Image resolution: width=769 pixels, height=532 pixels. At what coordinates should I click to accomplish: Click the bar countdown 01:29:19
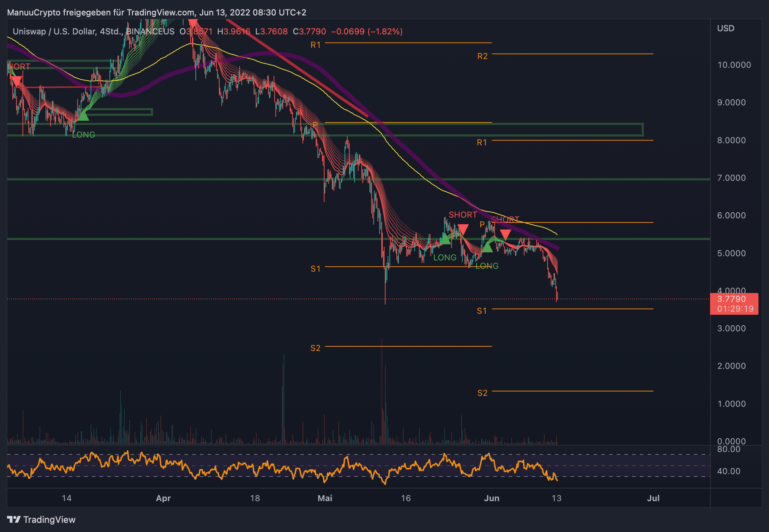[735, 309]
